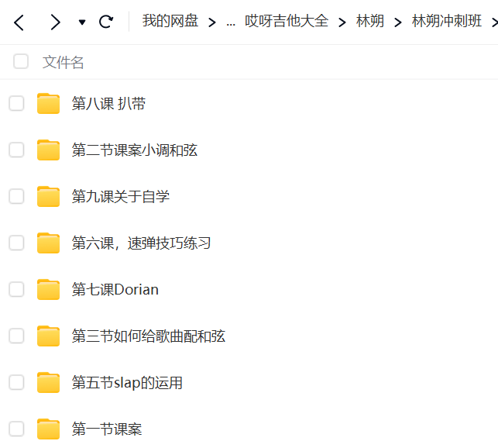498x448 pixels.
Task: Open the 第八课 扒带 folder icon
Action: click(x=48, y=103)
